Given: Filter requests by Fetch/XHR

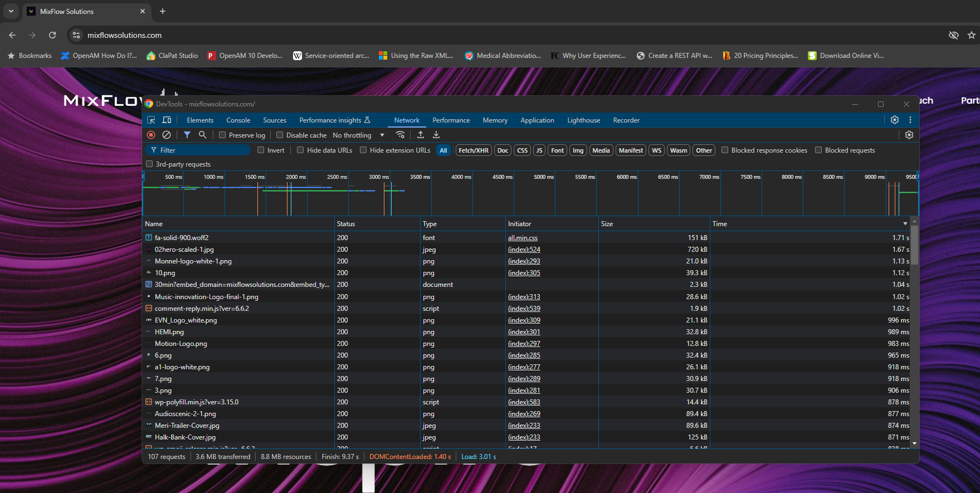Looking at the screenshot, I should 474,150.
